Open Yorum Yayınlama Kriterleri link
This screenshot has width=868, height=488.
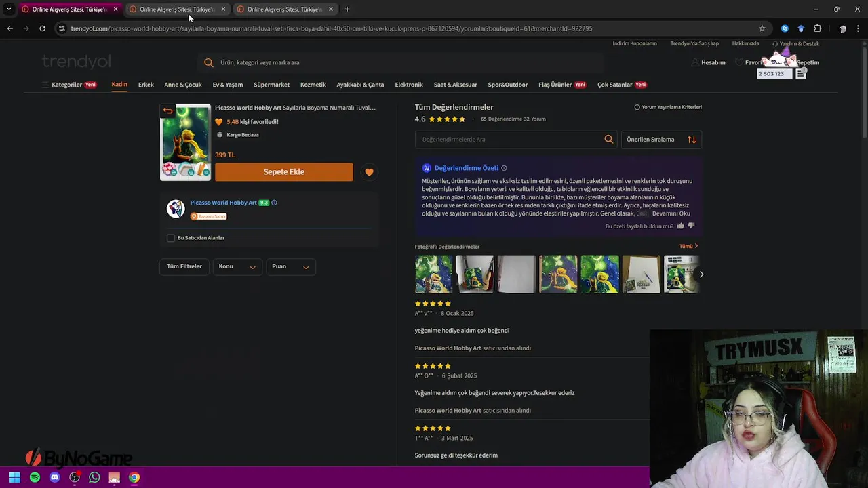click(x=668, y=107)
